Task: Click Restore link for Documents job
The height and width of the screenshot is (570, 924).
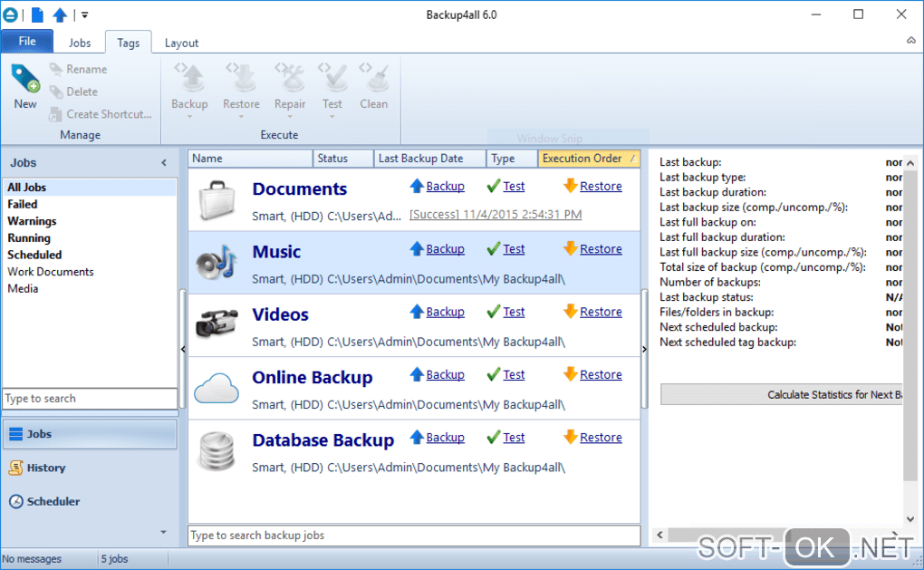Action: point(601,187)
